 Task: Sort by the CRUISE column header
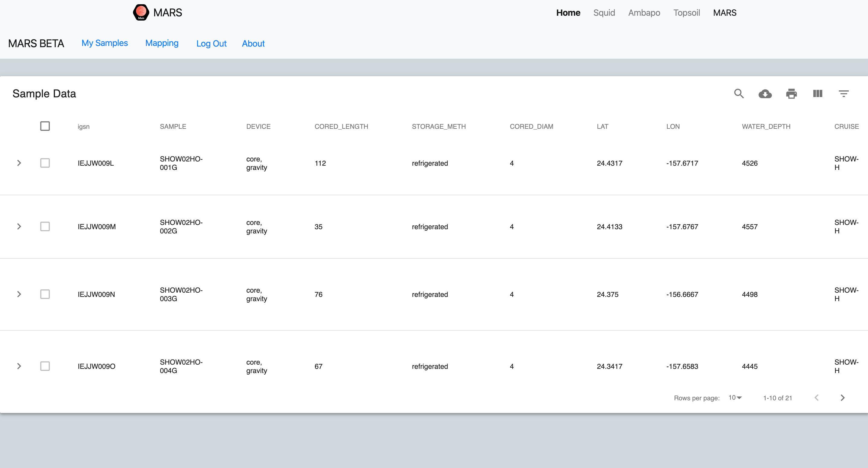(847, 126)
